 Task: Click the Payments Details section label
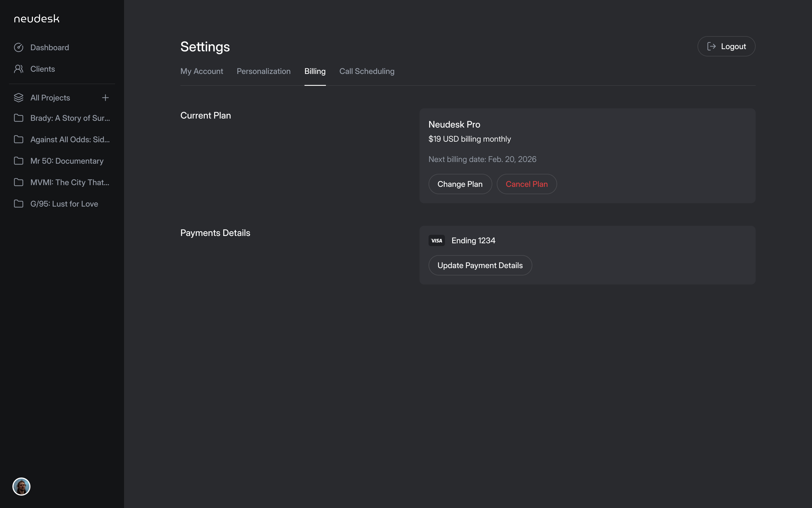215,233
